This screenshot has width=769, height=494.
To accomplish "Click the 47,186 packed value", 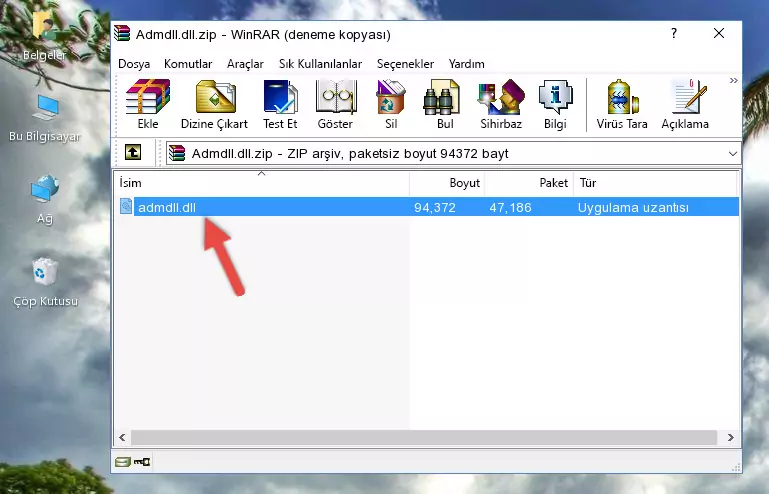I will point(510,208).
